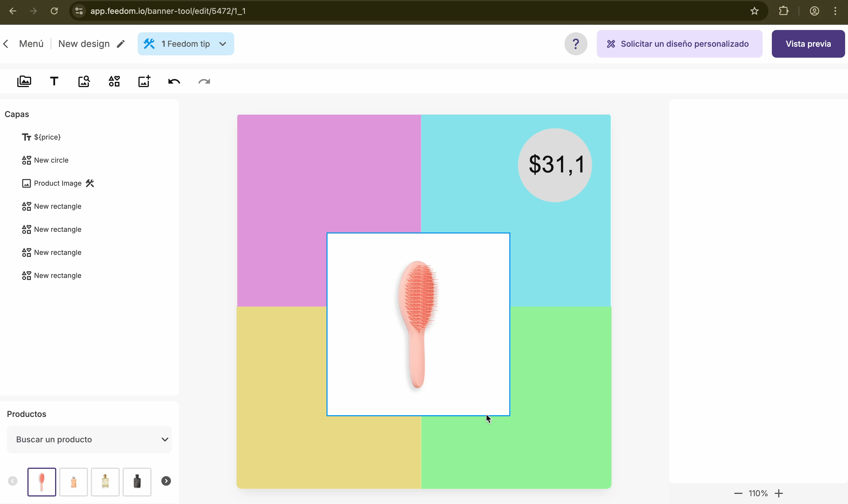Undo the last action
Image resolution: width=848 pixels, height=504 pixels.
click(174, 81)
